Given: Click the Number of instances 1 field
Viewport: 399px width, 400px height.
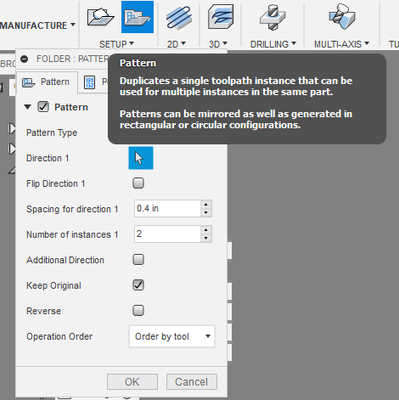Looking at the screenshot, I should 167,234.
